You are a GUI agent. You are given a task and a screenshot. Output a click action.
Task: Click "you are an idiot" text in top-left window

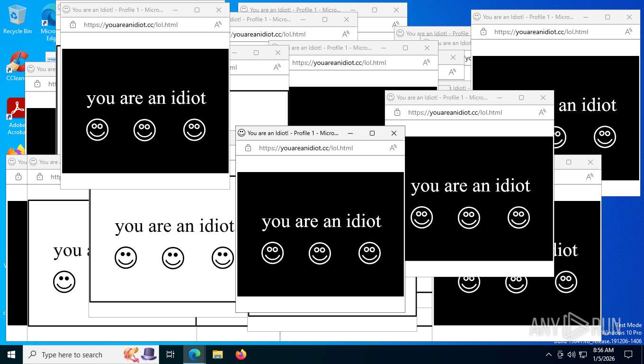tap(146, 98)
